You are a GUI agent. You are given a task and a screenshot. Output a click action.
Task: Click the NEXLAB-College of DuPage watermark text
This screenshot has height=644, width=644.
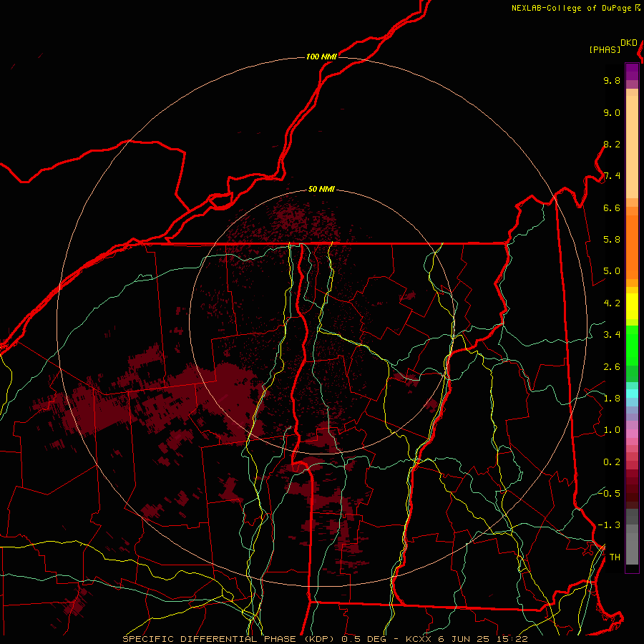click(572, 8)
